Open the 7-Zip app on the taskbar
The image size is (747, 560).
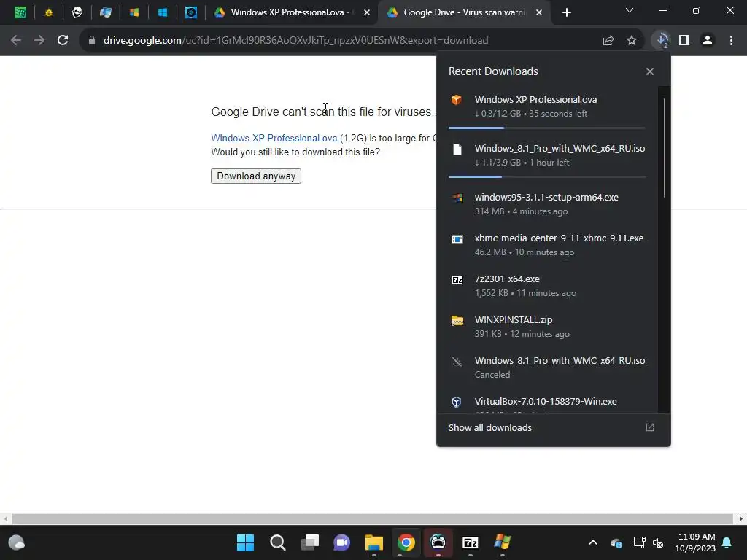[471, 542]
